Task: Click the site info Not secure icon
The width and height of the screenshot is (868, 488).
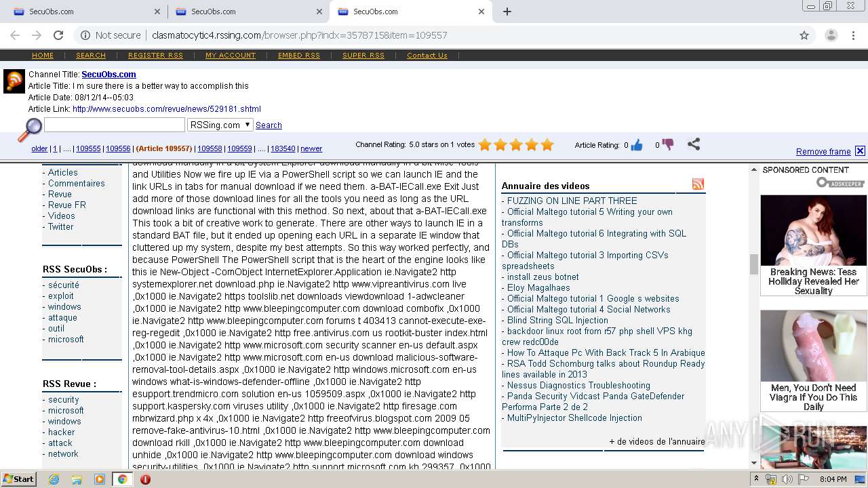Action: click(85, 35)
